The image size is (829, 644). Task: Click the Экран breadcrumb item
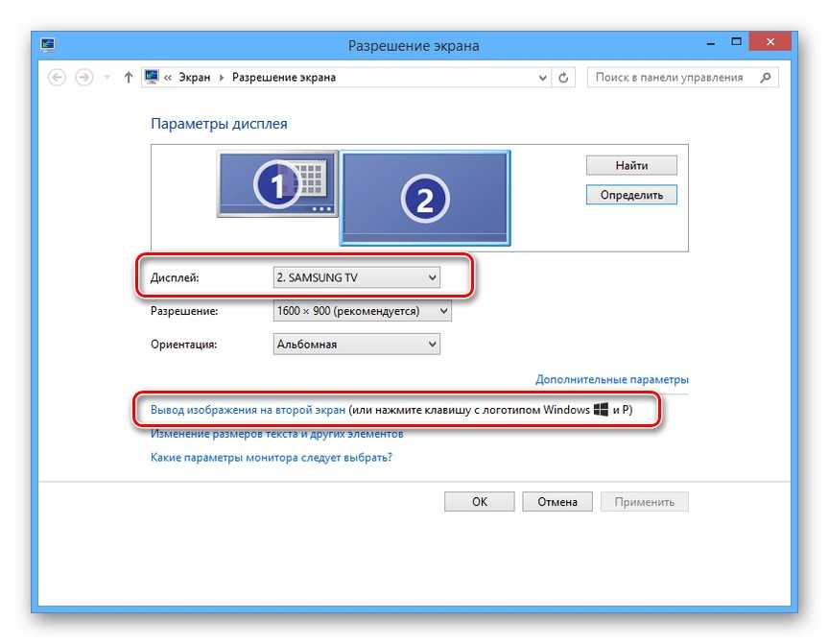click(196, 78)
